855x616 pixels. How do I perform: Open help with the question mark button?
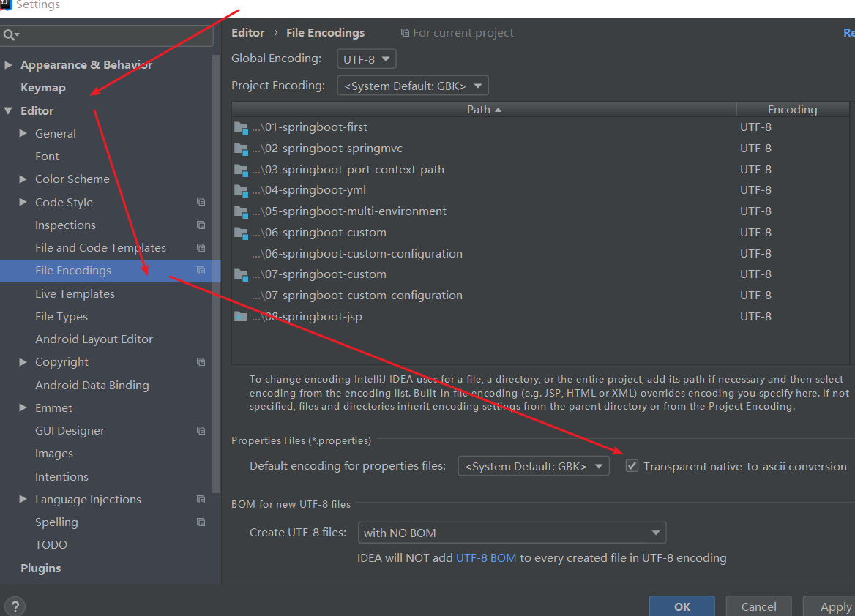(x=15, y=606)
